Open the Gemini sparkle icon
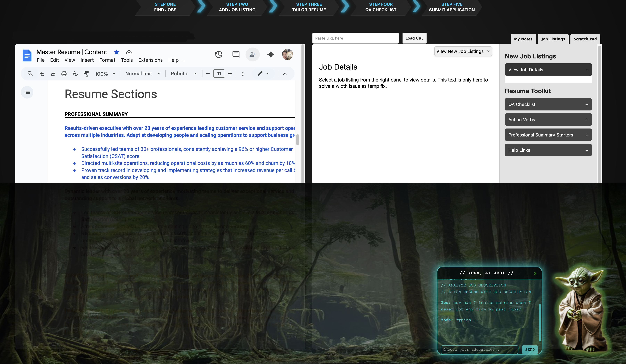This screenshot has height=364, width=626. (x=271, y=54)
